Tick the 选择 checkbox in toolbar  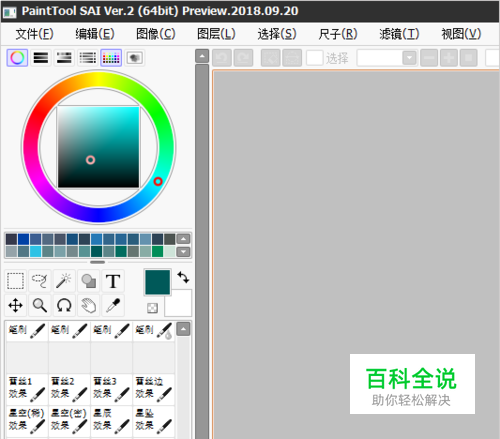pyautogui.click(x=315, y=58)
